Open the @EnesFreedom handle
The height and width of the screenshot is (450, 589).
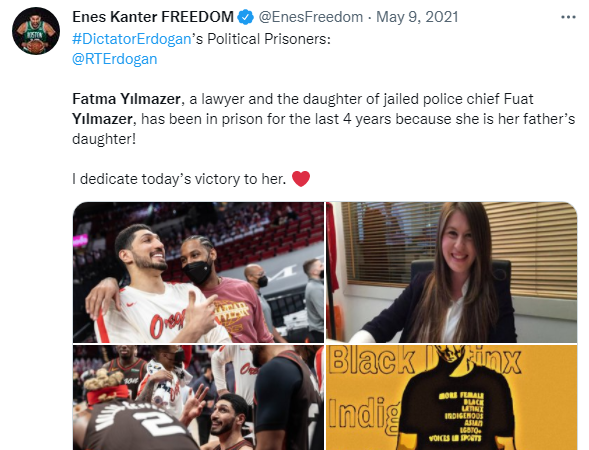[311, 17]
